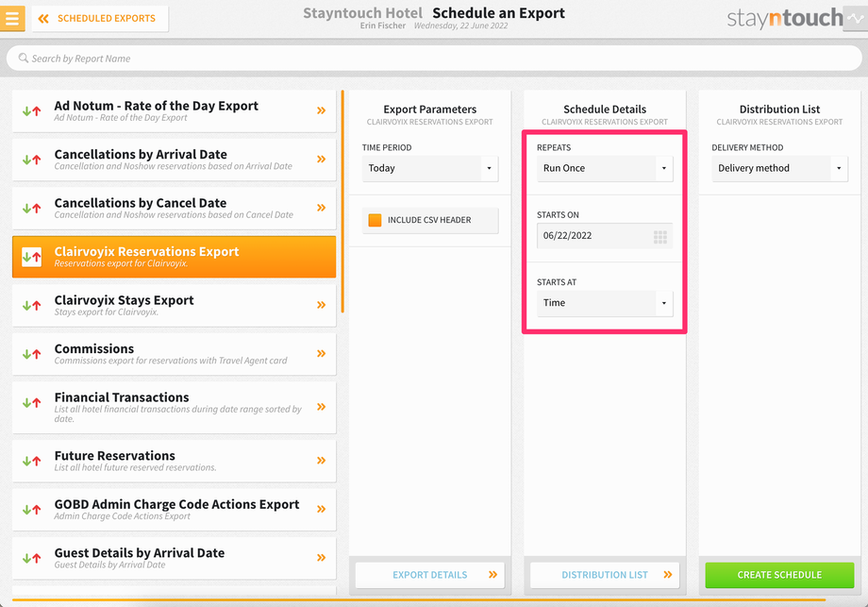Open the Repeats dropdown showing Run Once
Image resolution: width=868 pixels, height=607 pixels.
(x=605, y=168)
